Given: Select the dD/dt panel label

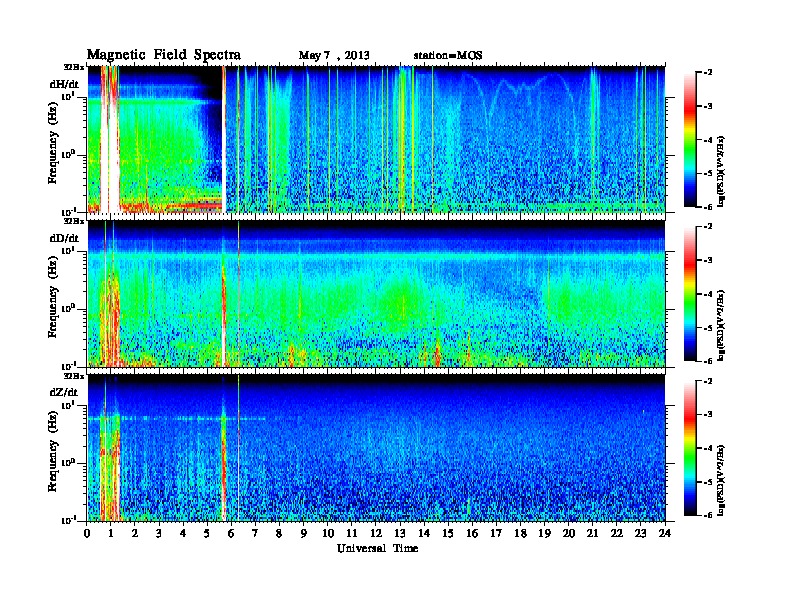Looking at the screenshot, I should click(64, 238).
